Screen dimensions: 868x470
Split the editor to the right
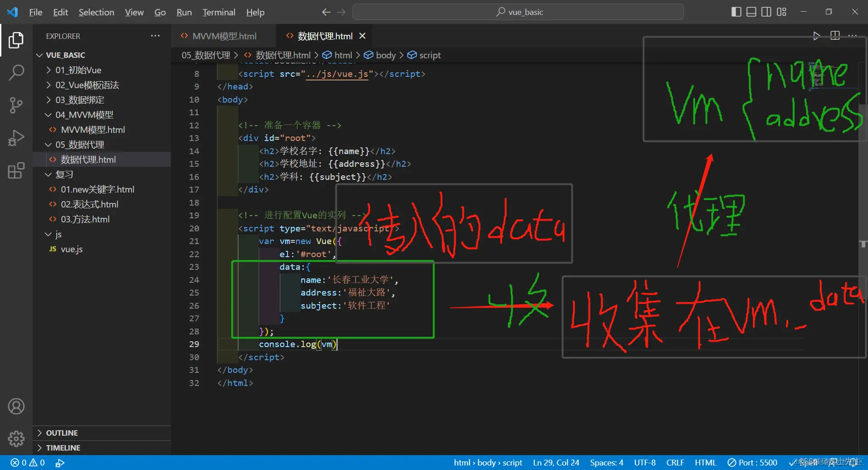835,36
